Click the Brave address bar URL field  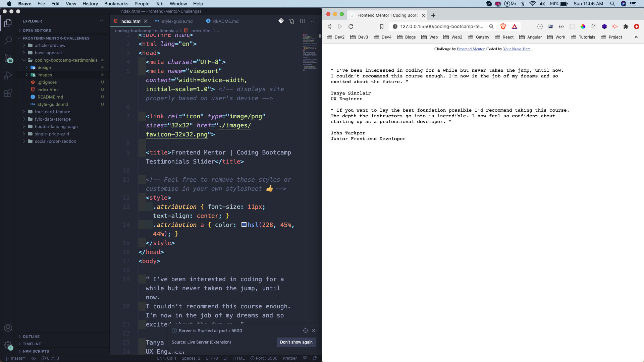442,26
